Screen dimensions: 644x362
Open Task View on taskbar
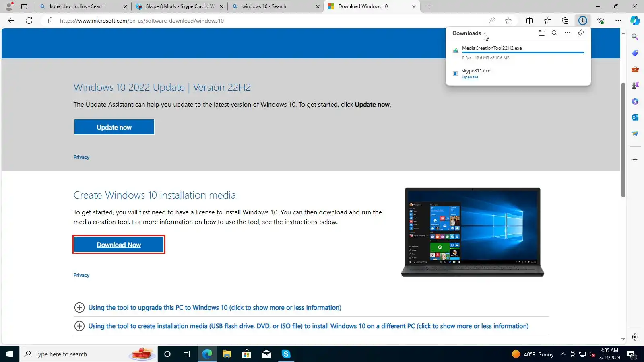click(187, 354)
